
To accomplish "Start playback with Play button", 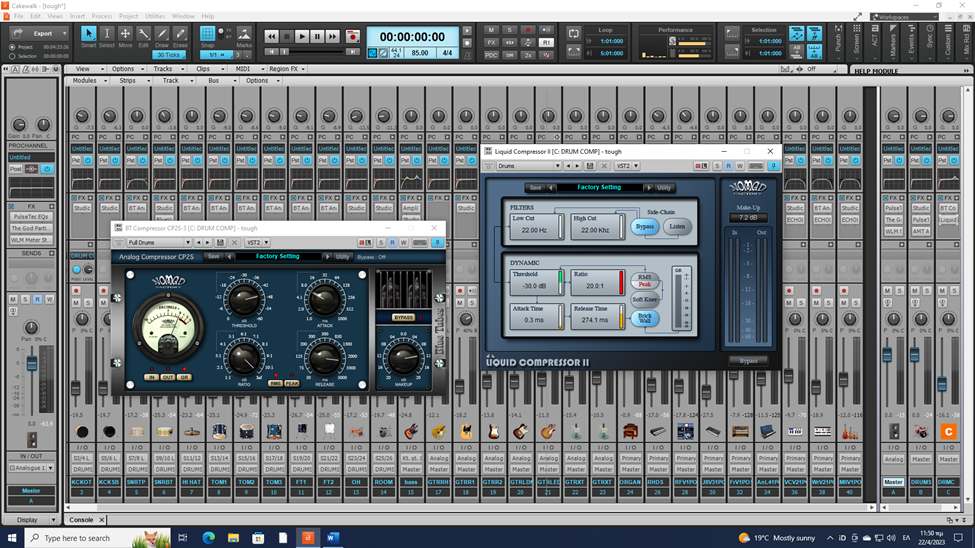I will (x=302, y=37).
